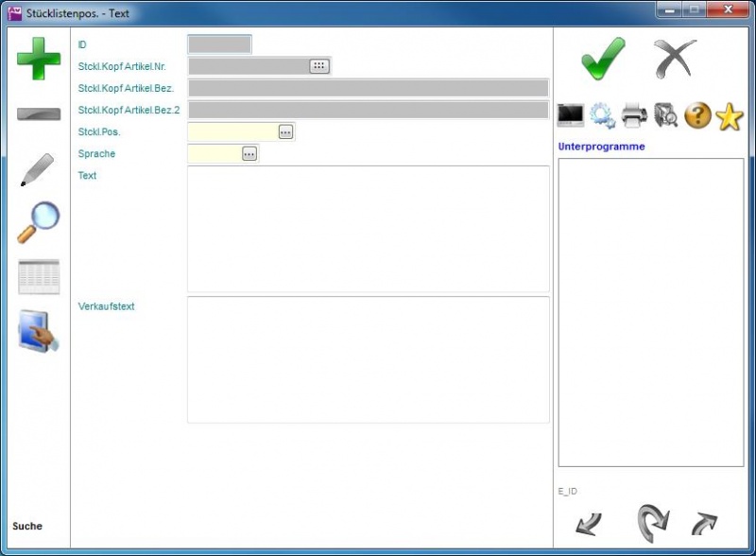Click the bottom-left pointing arrow navigation icon

click(x=588, y=523)
